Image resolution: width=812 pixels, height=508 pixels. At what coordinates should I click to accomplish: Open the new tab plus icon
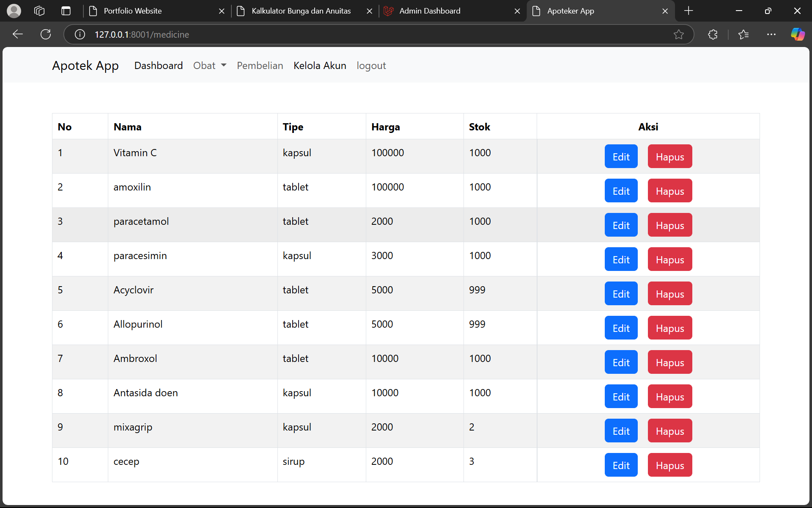click(689, 11)
